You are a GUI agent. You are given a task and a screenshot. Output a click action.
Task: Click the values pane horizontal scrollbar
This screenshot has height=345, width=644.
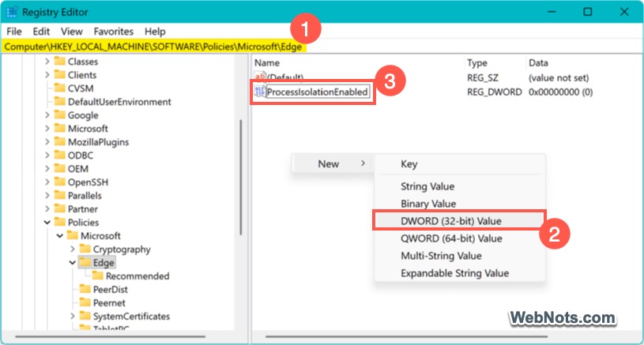(407, 337)
